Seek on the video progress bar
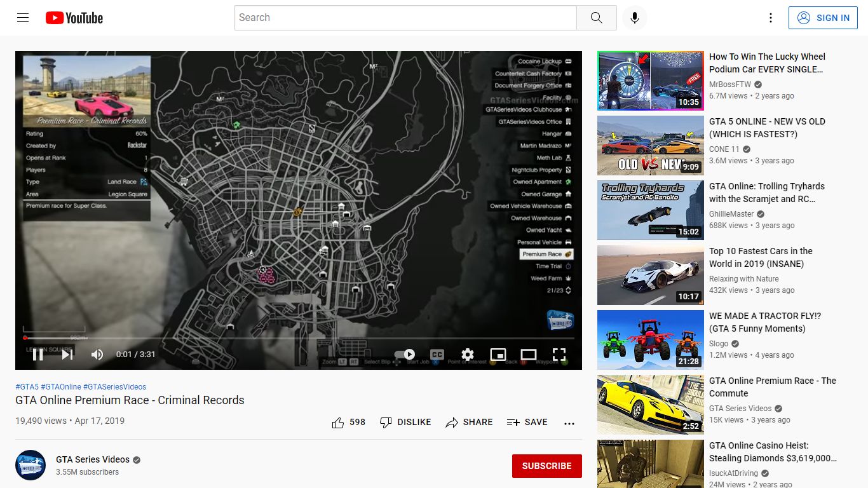 coord(299,338)
